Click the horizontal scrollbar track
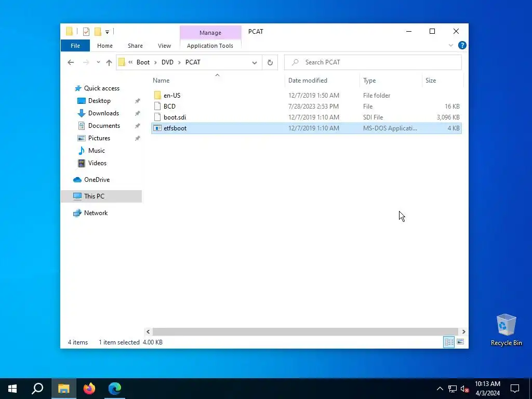Image resolution: width=532 pixels, height=399 pixels. 305,331
